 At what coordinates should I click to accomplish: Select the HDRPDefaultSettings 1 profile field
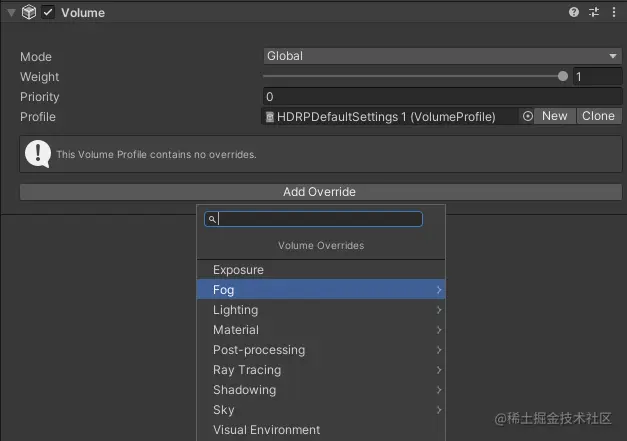point(390,116)
